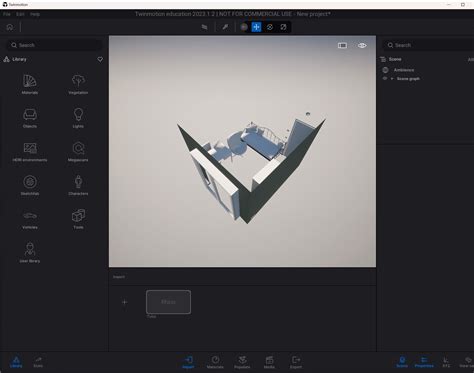Add a new import with plus button

pos(125,302)
